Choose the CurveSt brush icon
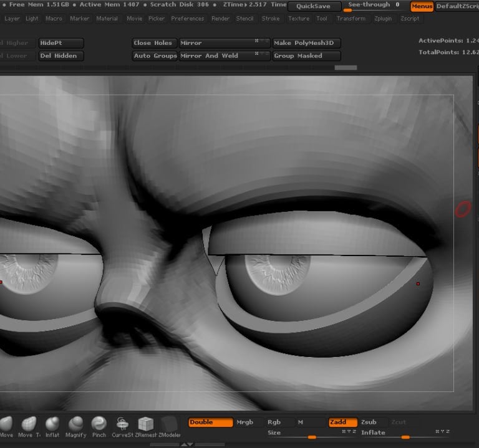Image resolution: width=479 pixels, height=448 pixels. coord(122,427)
